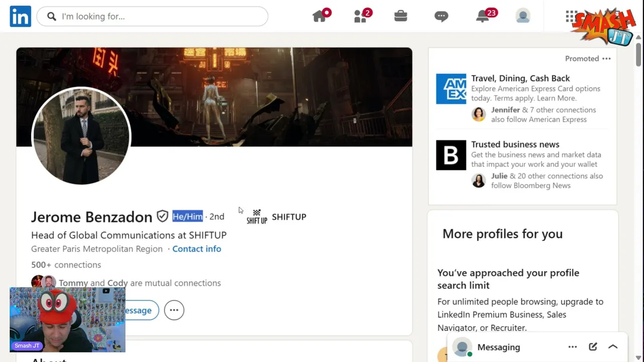Open the Jobs briefcase icon
This screenshot has height=362, width=644.
coord(401,16)
